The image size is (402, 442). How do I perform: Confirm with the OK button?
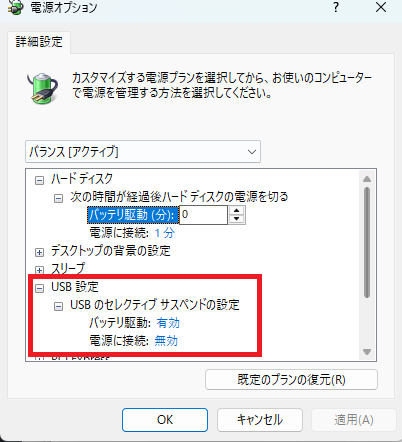coord(165,420)
